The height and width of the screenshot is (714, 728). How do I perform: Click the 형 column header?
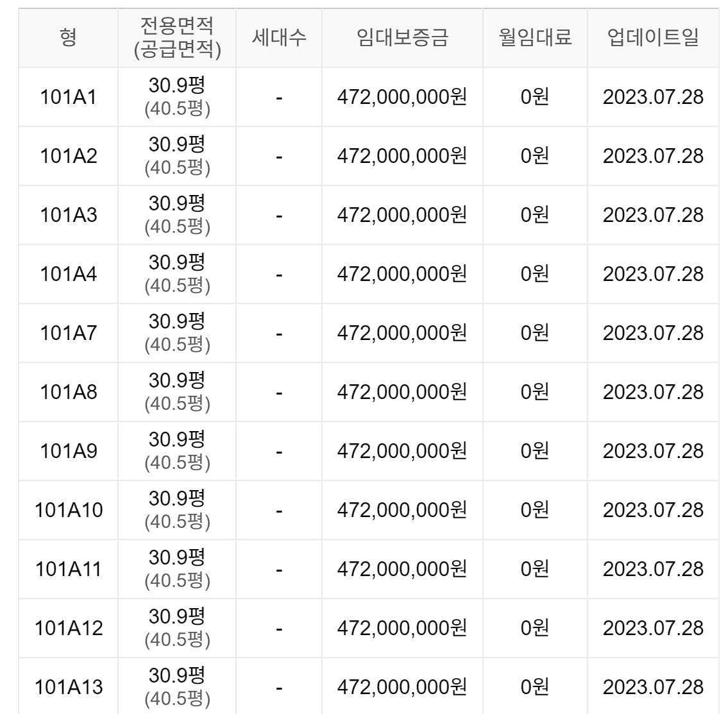(x=68, y=38)
